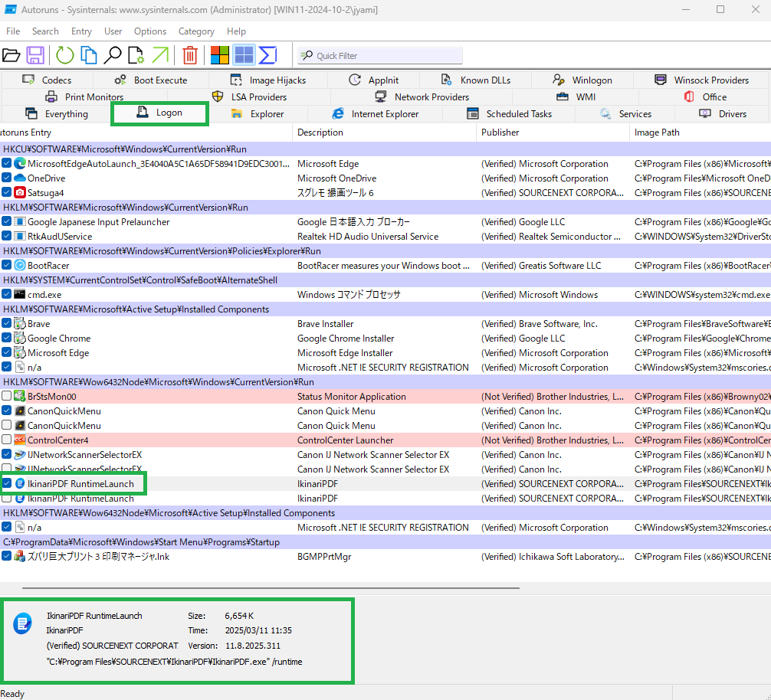
Task: Open the Category menu
Action: click(196, 31)
